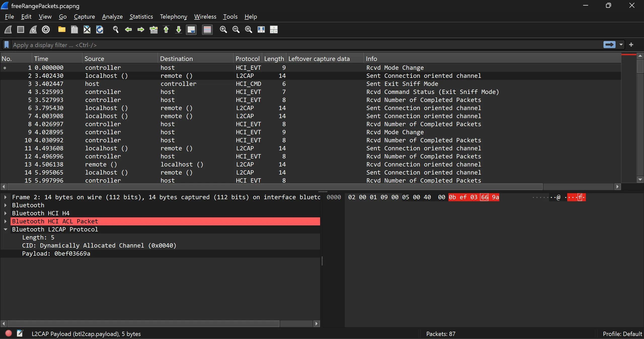Jump to the first packet arrow

pyautogui.click(x=166, y=30)
